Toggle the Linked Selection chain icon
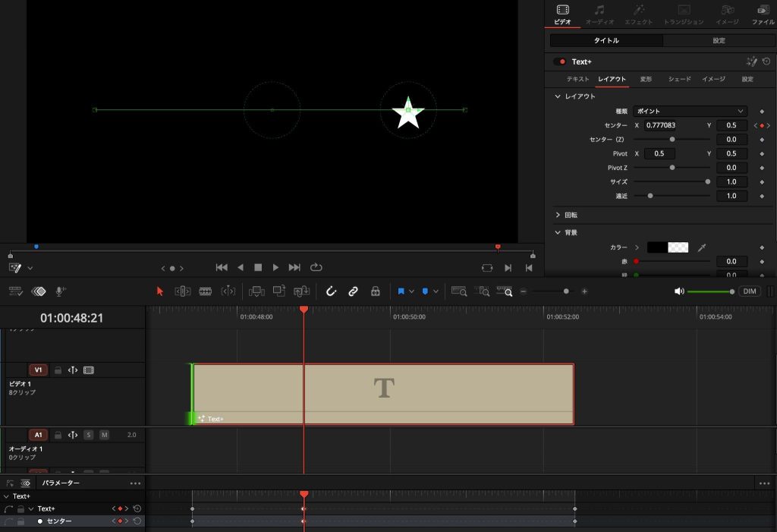Screen dimensions: 777x532 (353, 291)
